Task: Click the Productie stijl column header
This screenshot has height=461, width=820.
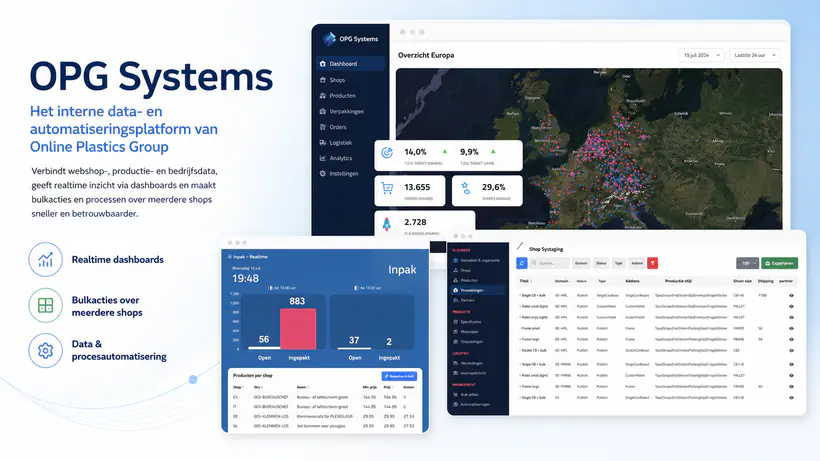Action: click(678, 281)
